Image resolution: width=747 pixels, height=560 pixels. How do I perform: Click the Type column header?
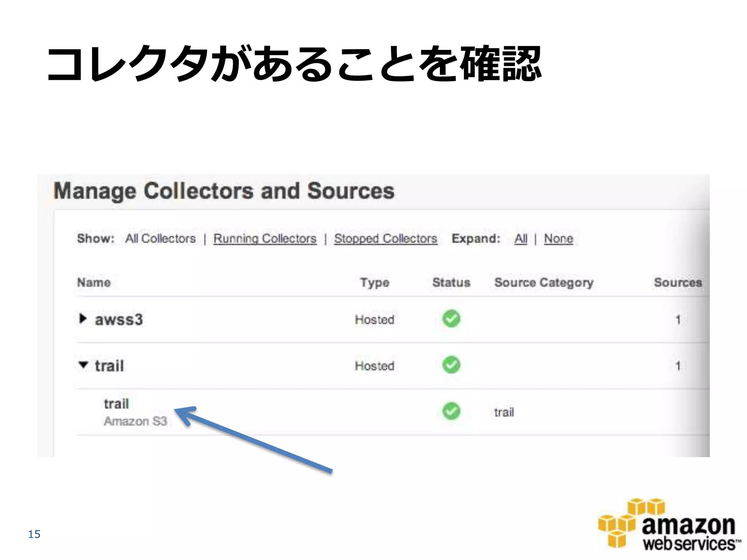pyautogui.click(x=375, y=283)
